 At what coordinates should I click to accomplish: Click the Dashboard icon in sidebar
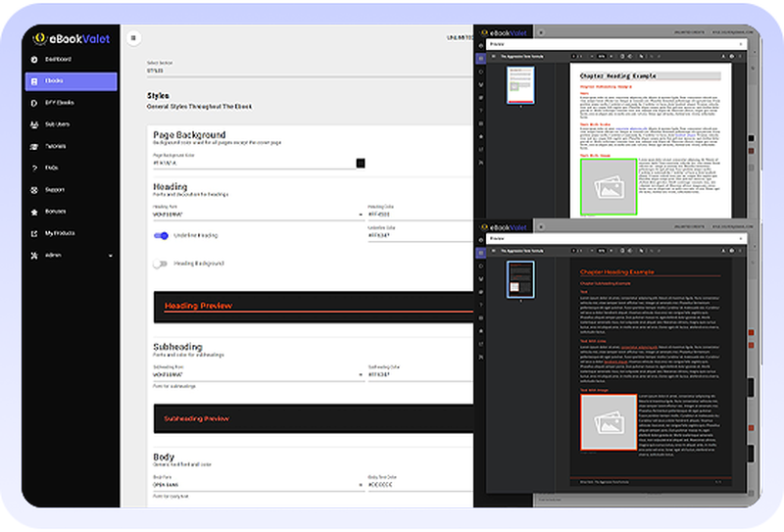[34, 60]
